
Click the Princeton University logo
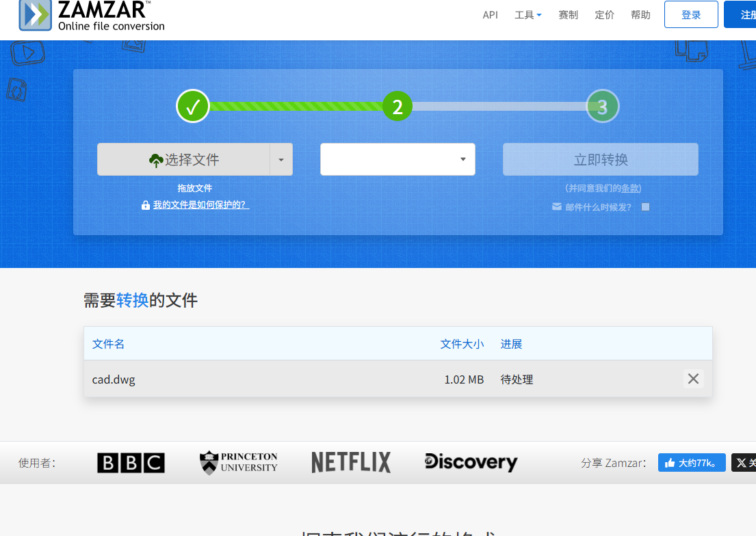239,463
